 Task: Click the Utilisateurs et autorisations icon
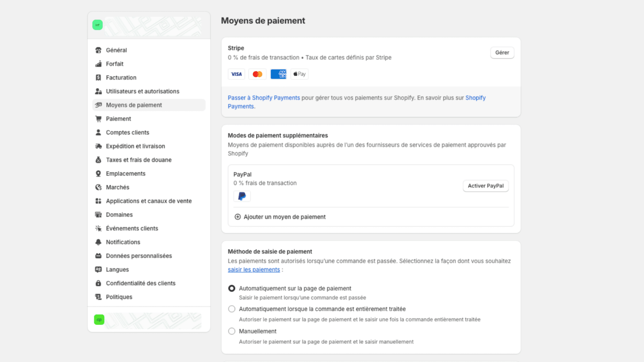(x=98, y=91)
